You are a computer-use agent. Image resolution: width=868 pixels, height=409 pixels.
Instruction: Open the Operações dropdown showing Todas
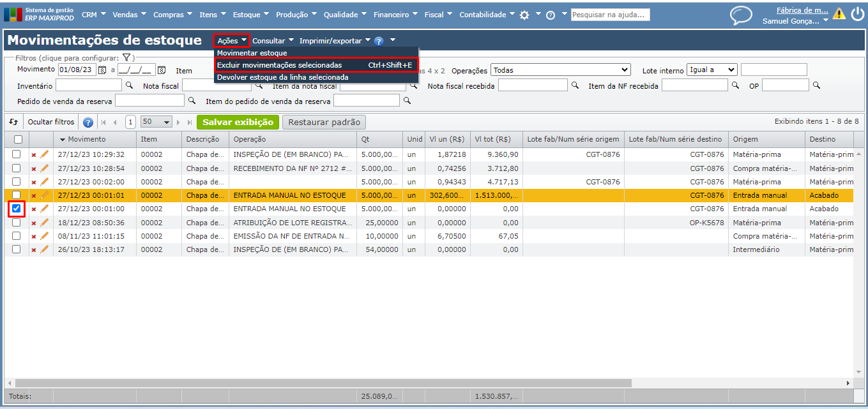point(560,70)
